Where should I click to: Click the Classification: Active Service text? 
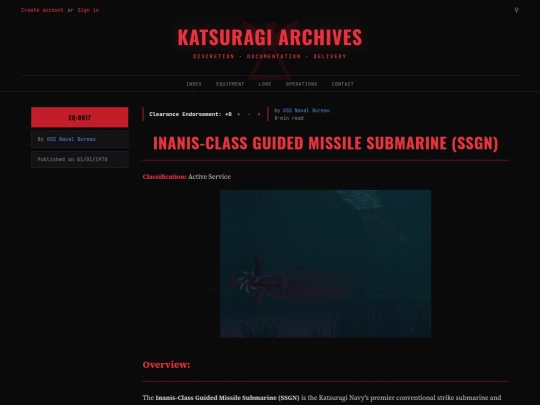coord(187,177)
